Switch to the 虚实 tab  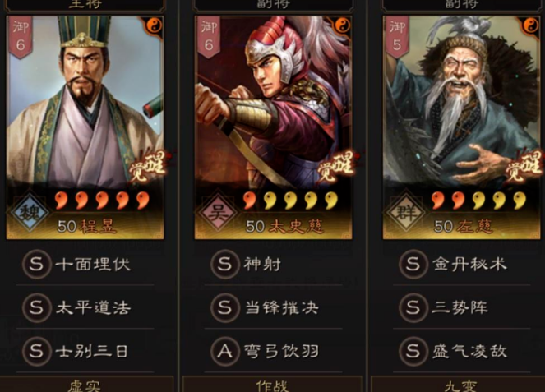click(x=85, y=384)
